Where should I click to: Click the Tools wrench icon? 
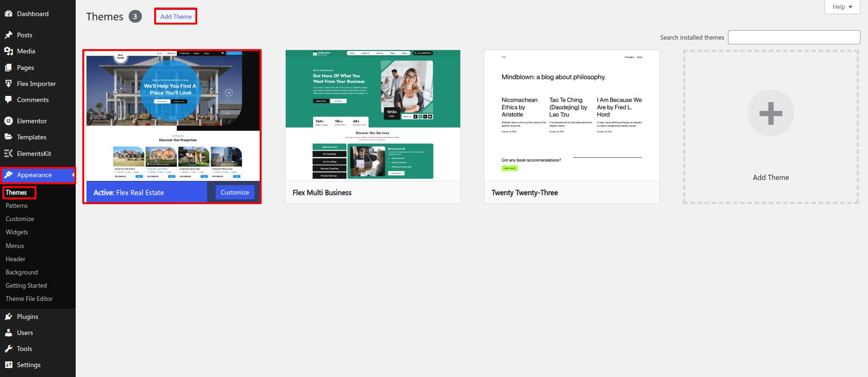pos(9,349)
